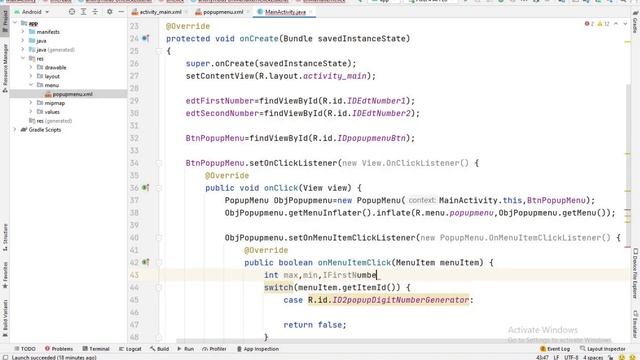Select popupmenu.xml in project tree
This screenshot has width=640, height=360.
click(69, 94)
